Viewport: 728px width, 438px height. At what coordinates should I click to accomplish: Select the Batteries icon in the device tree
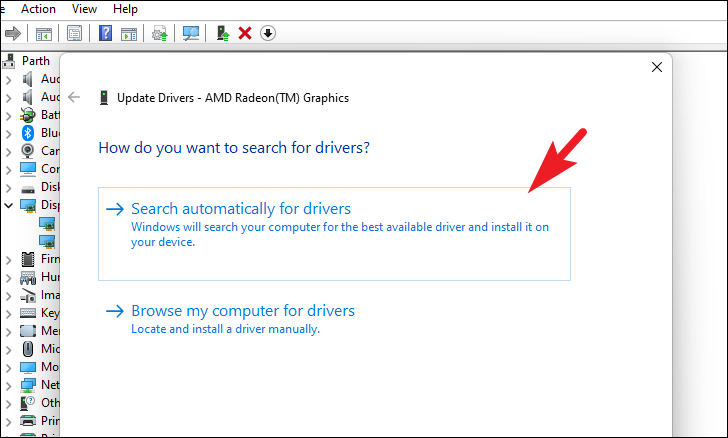pos(28,115)
